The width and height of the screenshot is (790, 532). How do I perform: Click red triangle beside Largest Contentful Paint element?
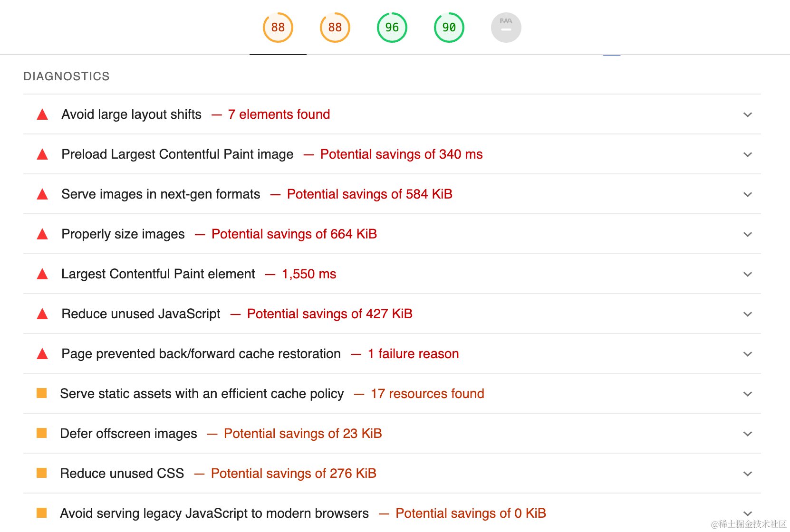click(42, 274)
